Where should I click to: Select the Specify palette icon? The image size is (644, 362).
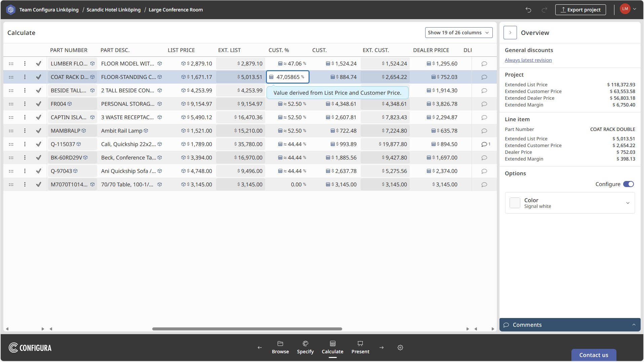click(x=305, y=347)
